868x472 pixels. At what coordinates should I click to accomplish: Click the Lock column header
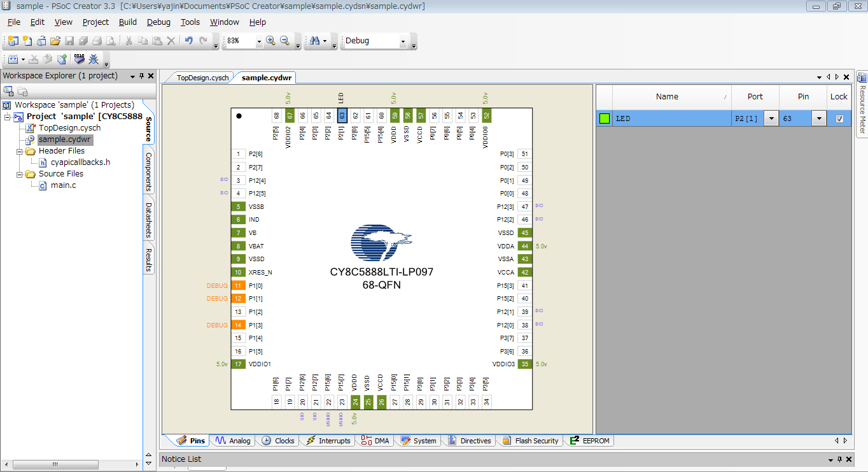pos(839,97)
